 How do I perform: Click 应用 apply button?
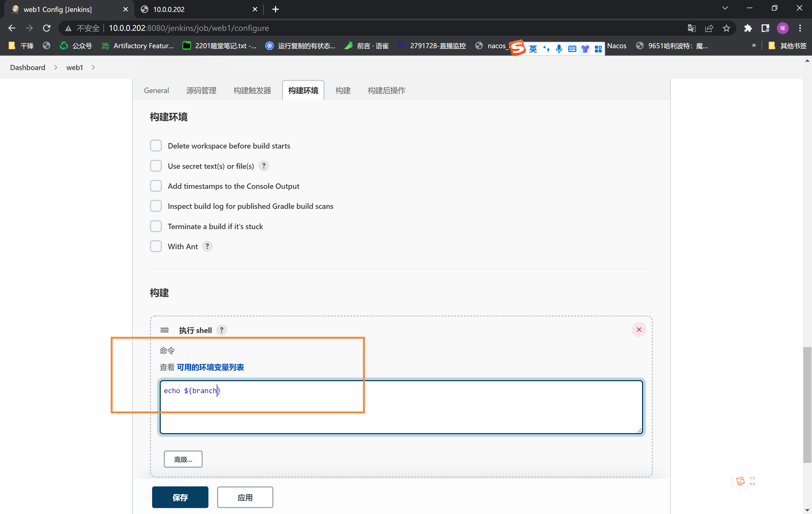(x=245, y=497)
